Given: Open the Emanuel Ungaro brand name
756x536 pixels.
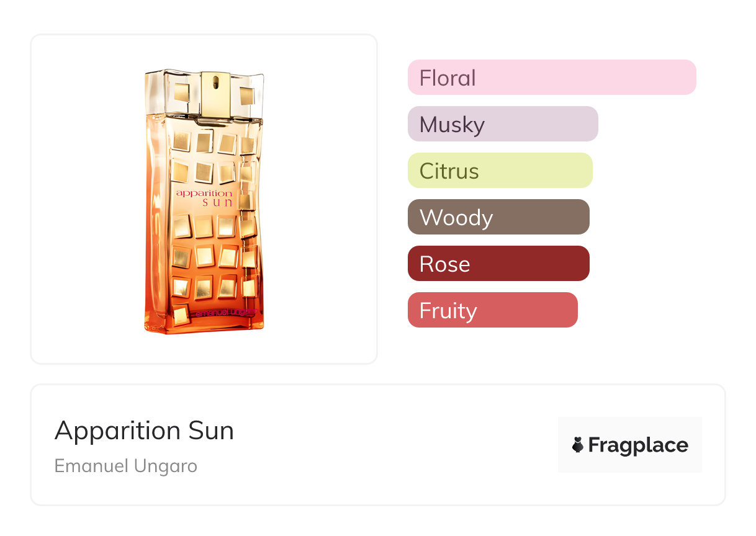Looking at the screenshot, I should coord(125,466).
